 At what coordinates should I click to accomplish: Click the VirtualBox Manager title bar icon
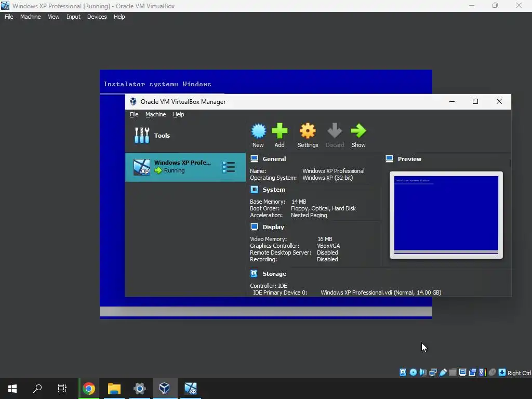point(133,101)
